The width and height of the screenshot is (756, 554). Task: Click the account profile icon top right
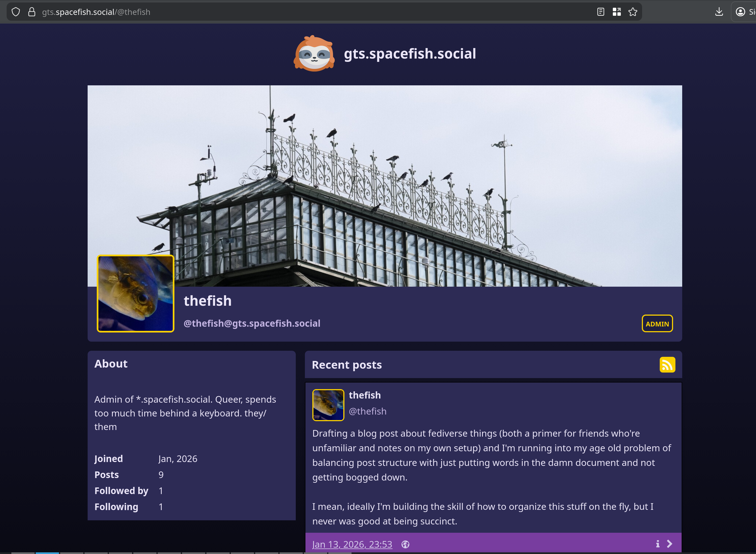(x=741, y=11)
